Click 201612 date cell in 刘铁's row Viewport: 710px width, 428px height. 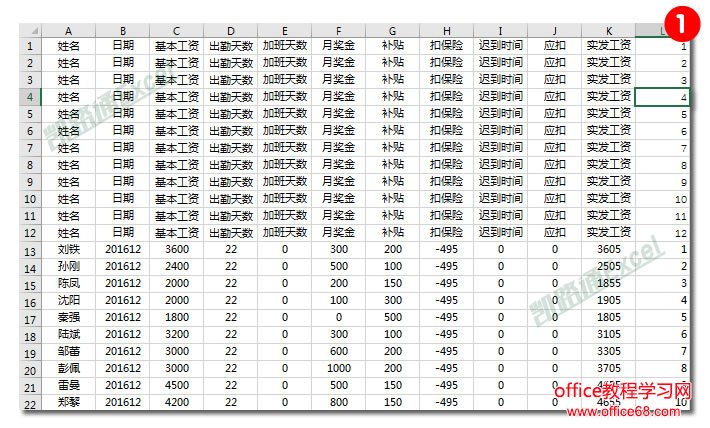(123, 249)
